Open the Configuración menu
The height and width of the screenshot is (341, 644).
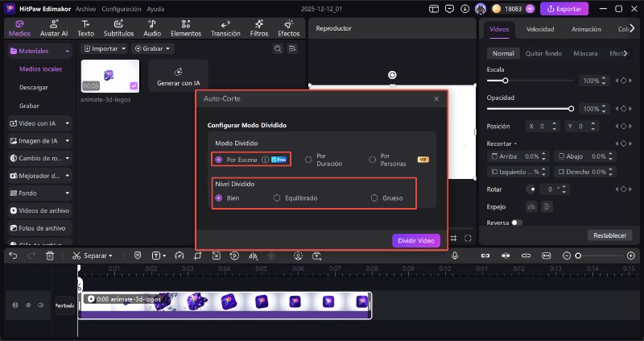(122, 9)
